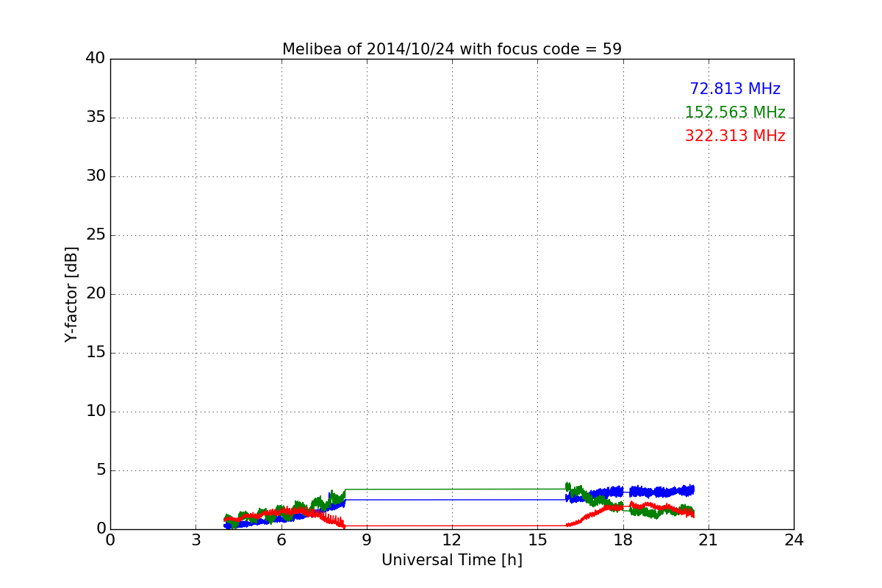The height and width of the screenshot is (588, 882).
Task: Click the y-axis tick label 35
Action: tap(96, 118)
